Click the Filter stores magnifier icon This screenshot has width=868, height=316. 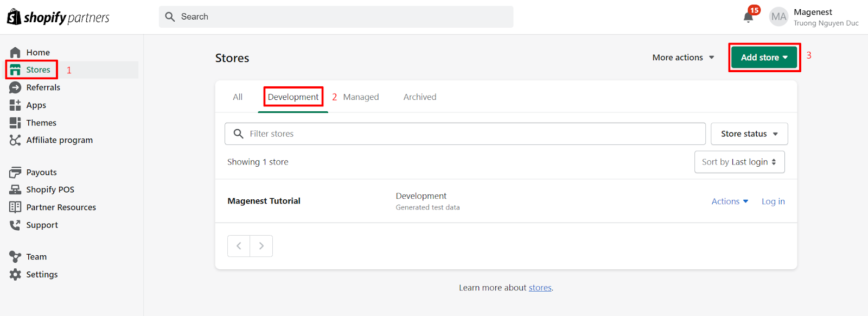pos(238,134)
